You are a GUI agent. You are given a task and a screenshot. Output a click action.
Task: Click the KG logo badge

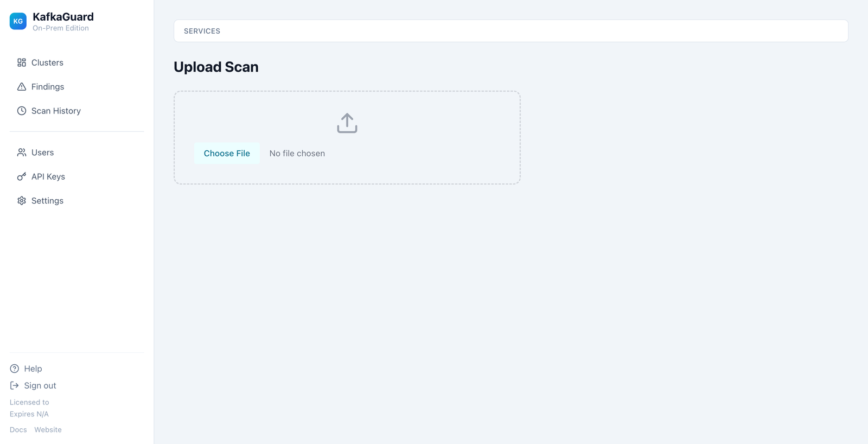pyautogui.click(x=18, y=21)
